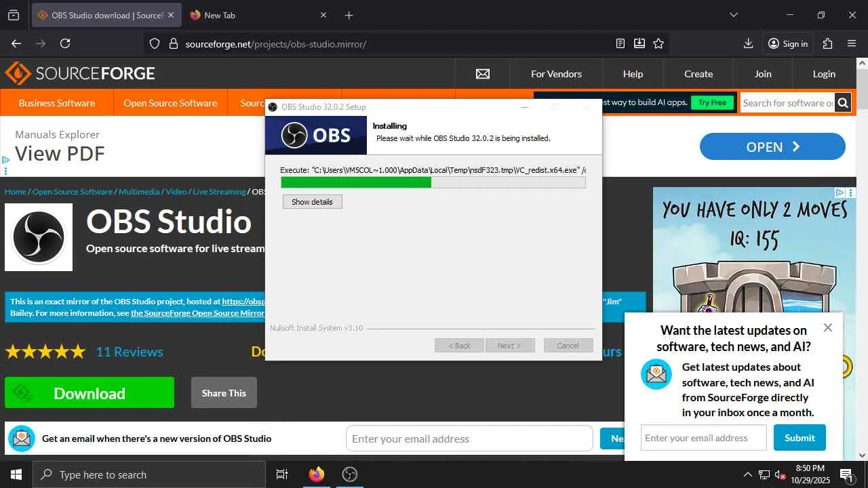Open the Business Software tab
Screen dimensions: 868x488
(57, 103)
